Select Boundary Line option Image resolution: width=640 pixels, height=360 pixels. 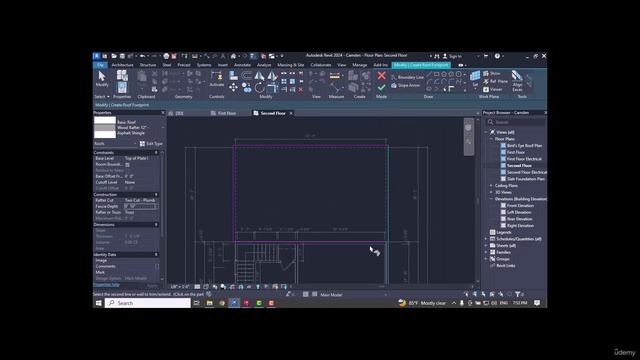pos(407,77)
